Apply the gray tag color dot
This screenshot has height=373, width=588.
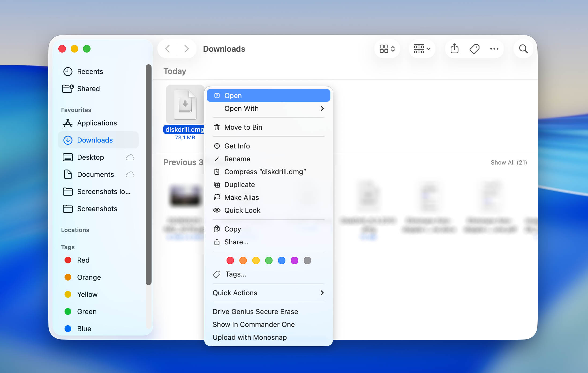click(307, 260)
